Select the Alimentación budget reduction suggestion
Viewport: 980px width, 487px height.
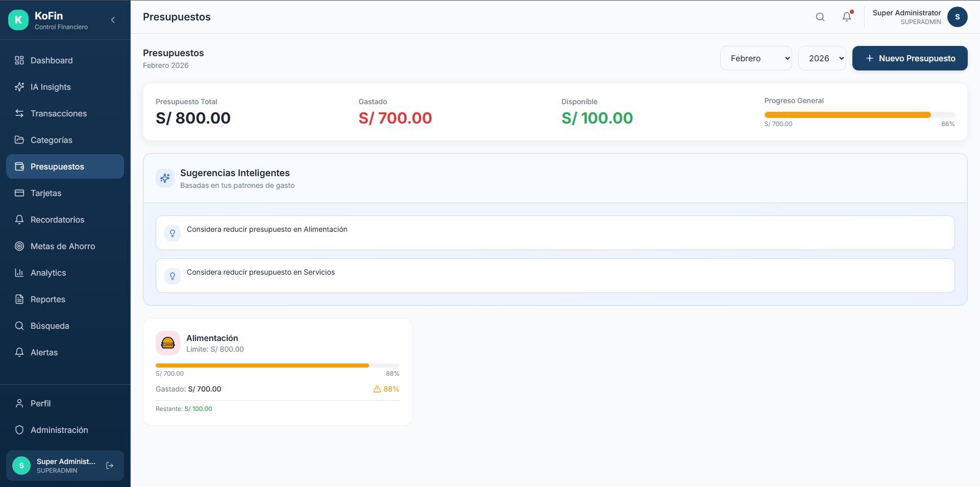click(x=555, y=233)
